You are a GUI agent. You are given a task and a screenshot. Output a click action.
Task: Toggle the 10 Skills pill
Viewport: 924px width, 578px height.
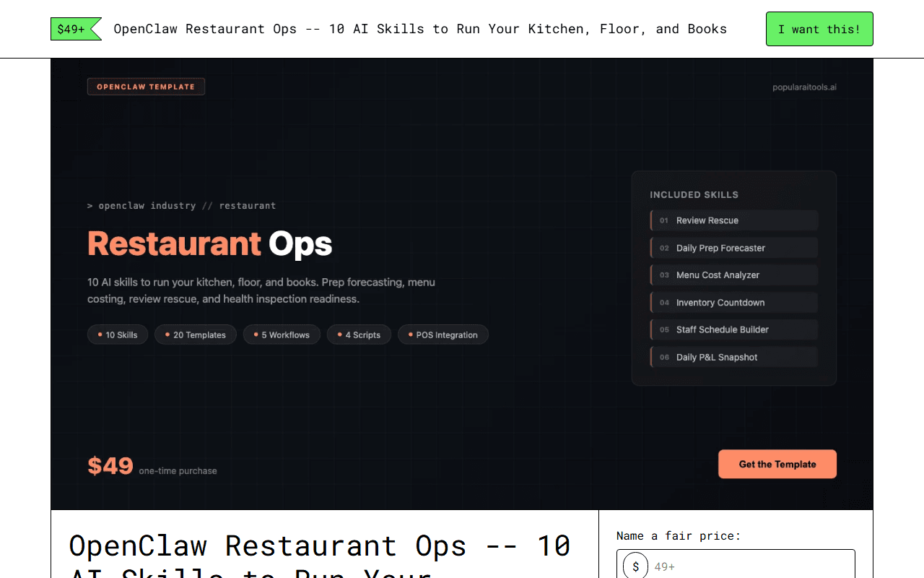coord(118,335)
